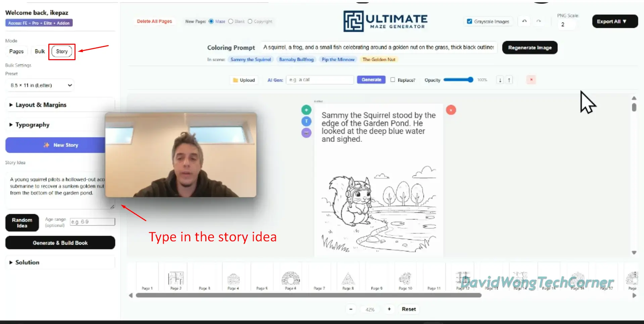Screen dimensions: 644x324
Task: Click Generate & Build Book button
Action: 60,243
